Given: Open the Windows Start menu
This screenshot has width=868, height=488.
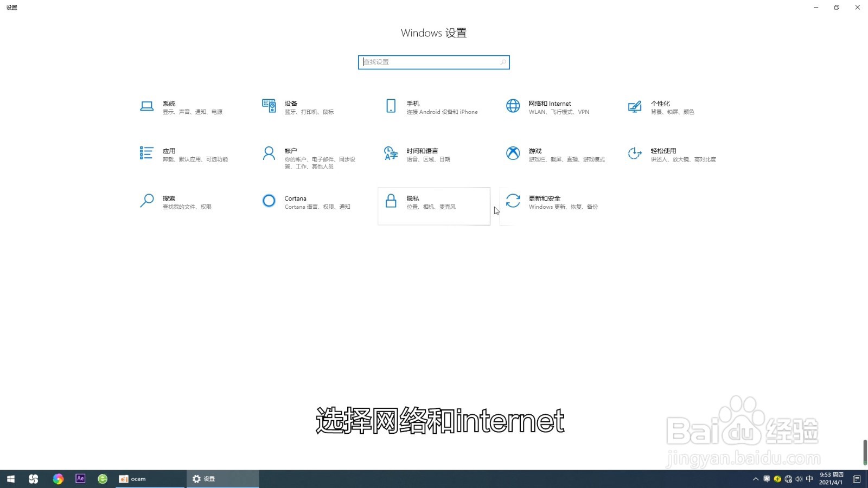Looking at the screenshot, I should coord(11,479).
